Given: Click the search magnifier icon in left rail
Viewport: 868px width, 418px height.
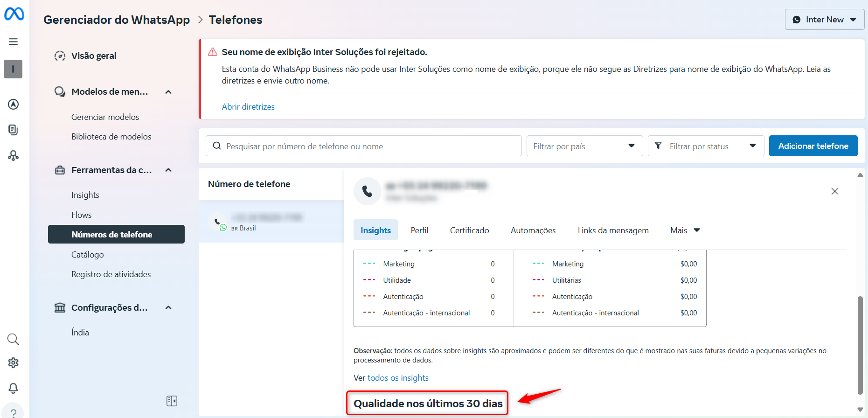Looking at the screenshot, I should (13, 339).
